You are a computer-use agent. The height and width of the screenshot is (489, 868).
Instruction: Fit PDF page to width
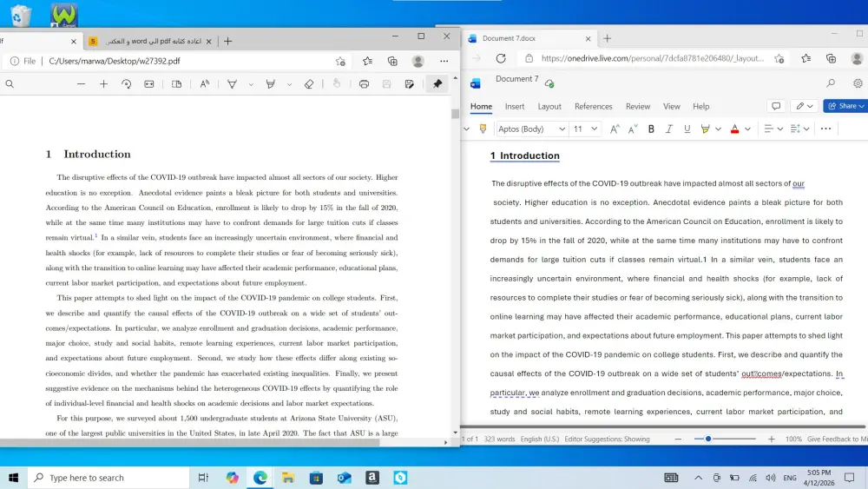click(x=149, y=84)
